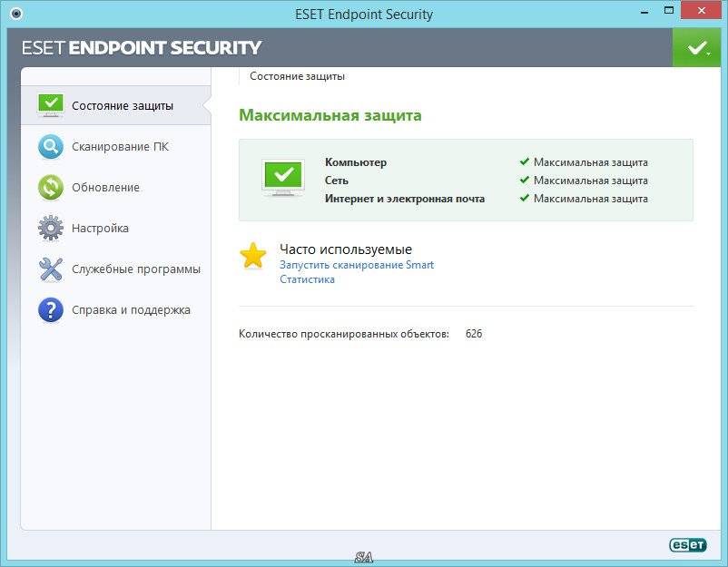Click Запустить сканирование Smart link

click(357, 265)
